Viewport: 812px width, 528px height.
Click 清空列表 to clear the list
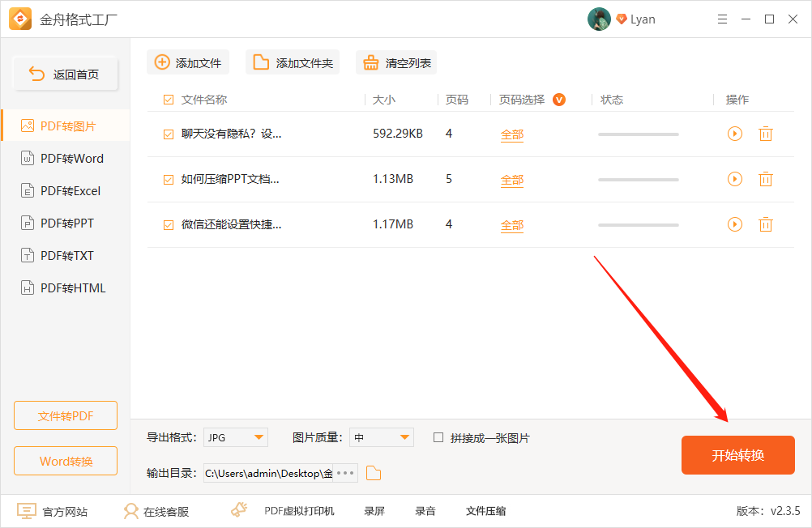pyautogui.click(x=396, y=62)
